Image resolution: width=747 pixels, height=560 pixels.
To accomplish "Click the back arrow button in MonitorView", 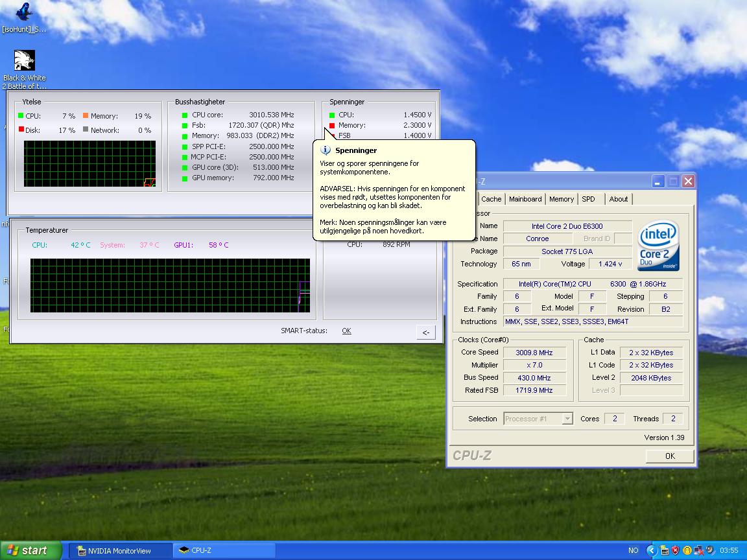I will coord(425,332).
